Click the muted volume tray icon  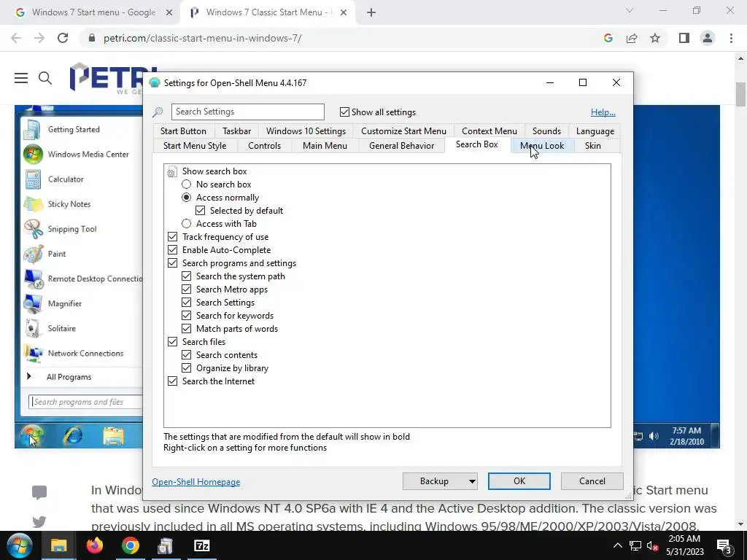click(652, 545)
